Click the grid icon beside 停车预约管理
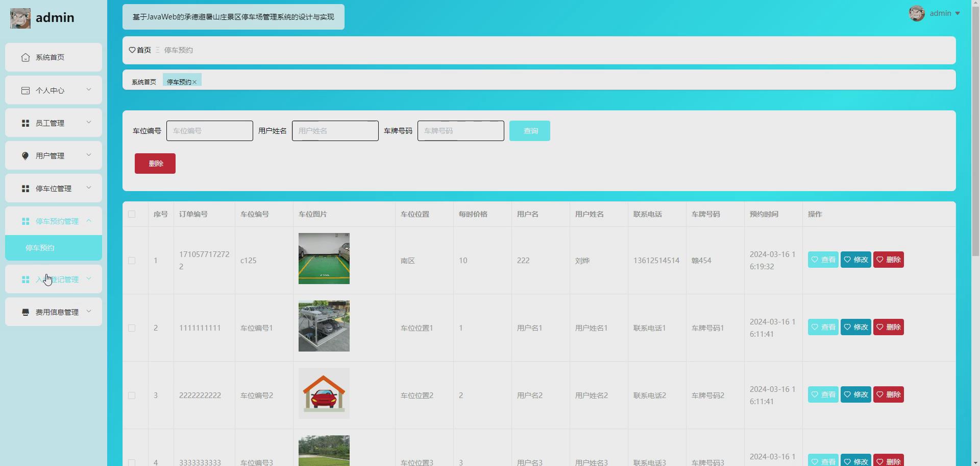Screen dimensions: 980x466 (x=26, y=221)
